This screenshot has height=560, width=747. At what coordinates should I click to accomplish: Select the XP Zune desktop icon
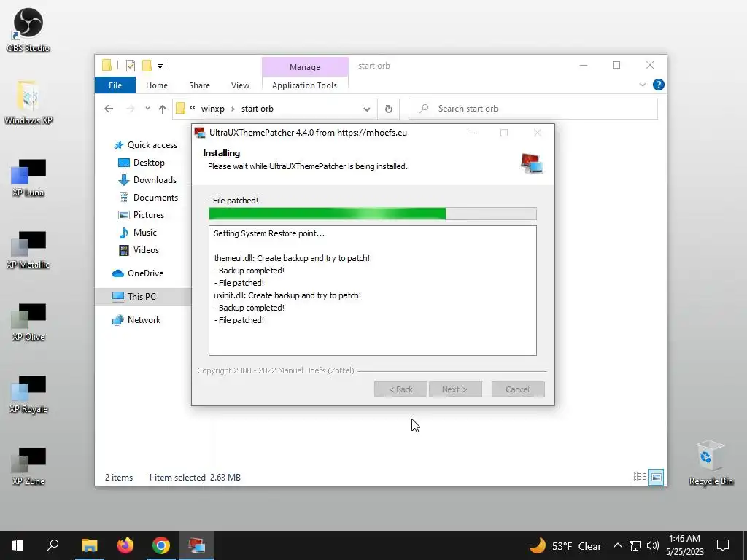28,467
